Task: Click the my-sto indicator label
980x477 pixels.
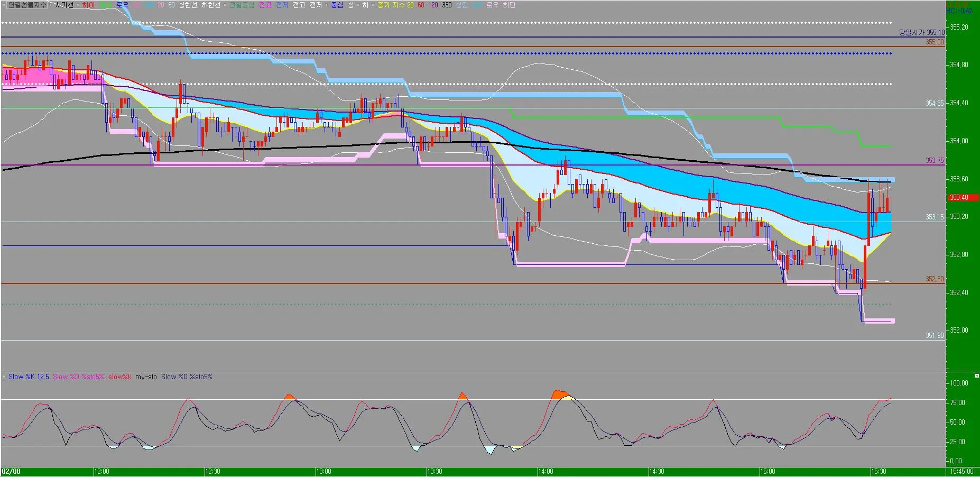Action: coord(146,377)
